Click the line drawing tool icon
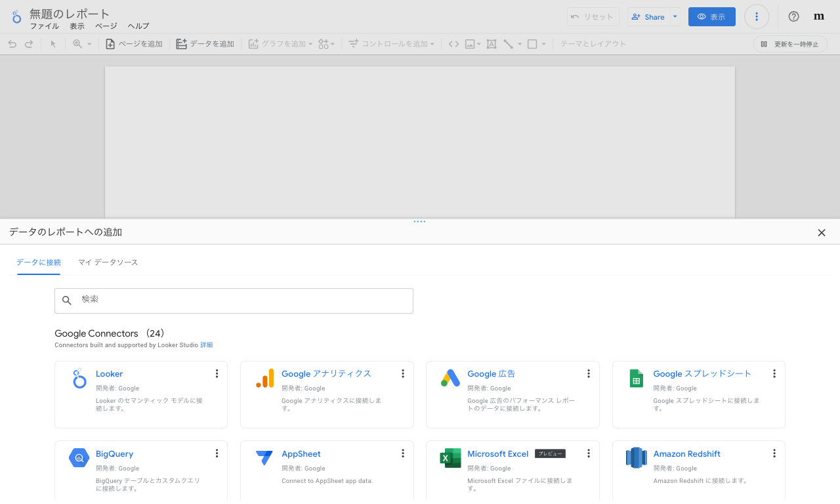Viewport: 840px width, 504px height. coord(509,44)
